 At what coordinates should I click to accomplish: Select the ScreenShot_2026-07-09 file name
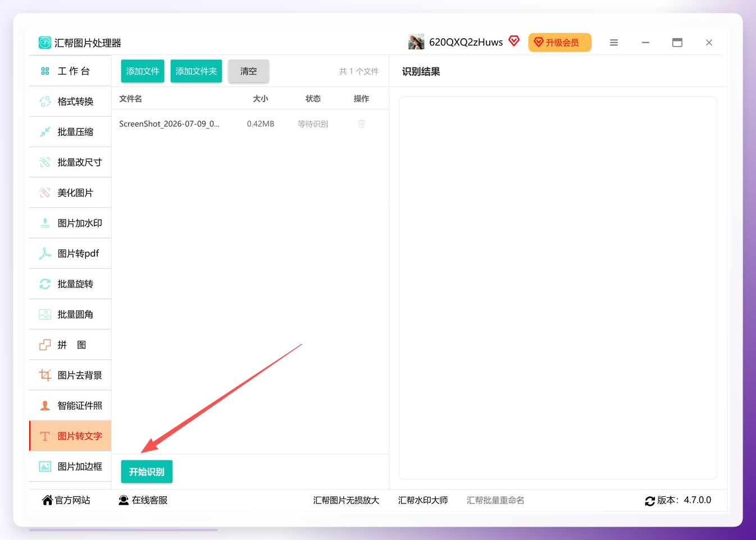coord(169,123)
